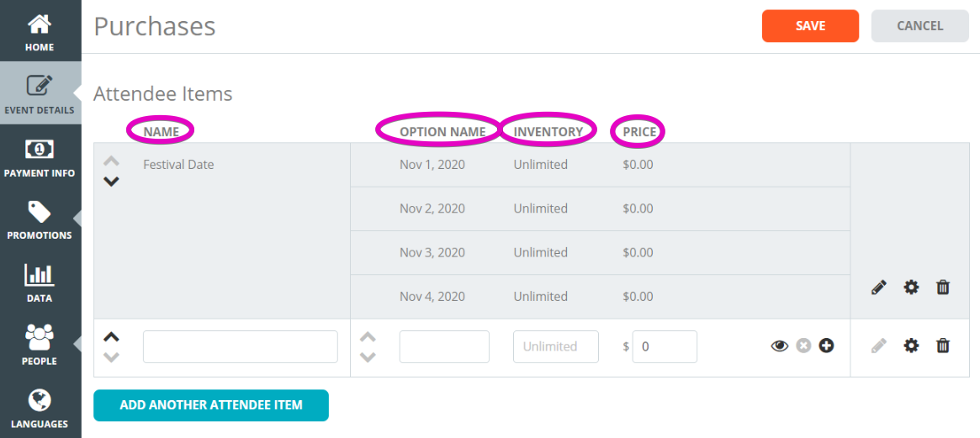Open gear settings for the new blank item
Image resolution: width=980 pixels, height=438 pixels.
pyautogui.click(x=911, y=346)
